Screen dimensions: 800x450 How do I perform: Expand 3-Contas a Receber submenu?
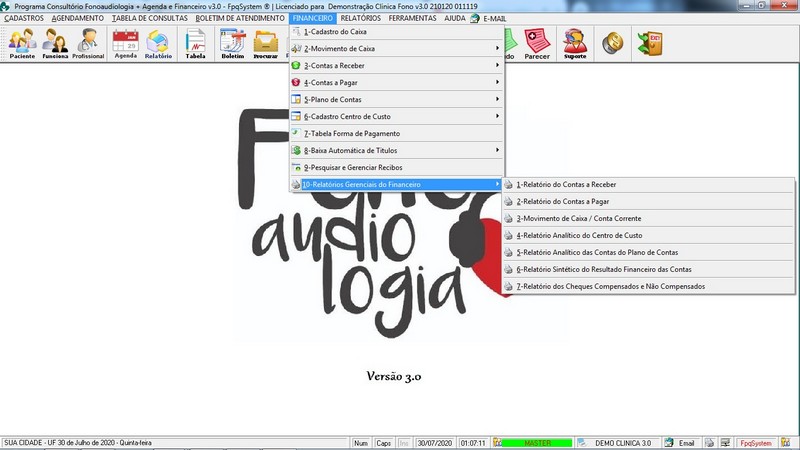[x=397, y=65]
